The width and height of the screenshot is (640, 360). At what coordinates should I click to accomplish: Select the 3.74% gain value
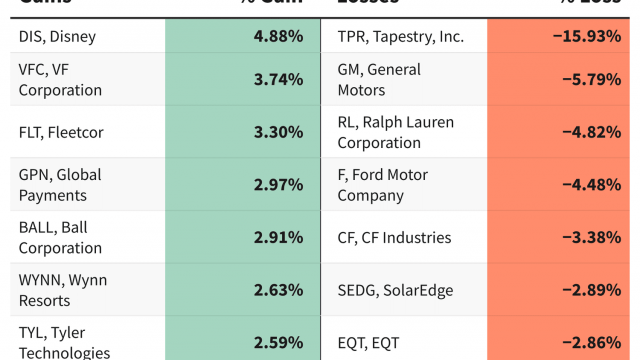278,79
